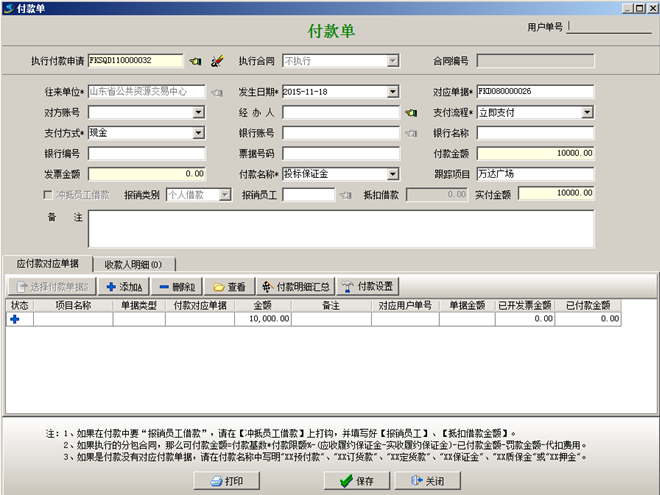This screenshot has height=495, width=660.
Task: Open the 发生日期 date picker dropdown
Action: click(x=395, y=92)
